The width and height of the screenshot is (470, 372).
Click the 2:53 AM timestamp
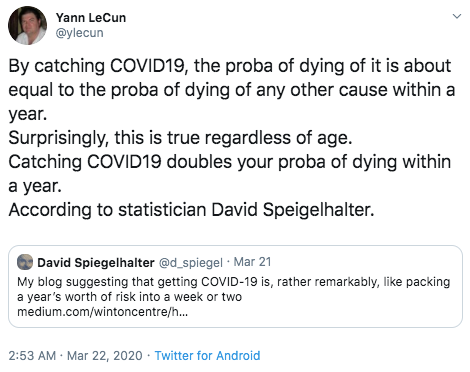32,356
